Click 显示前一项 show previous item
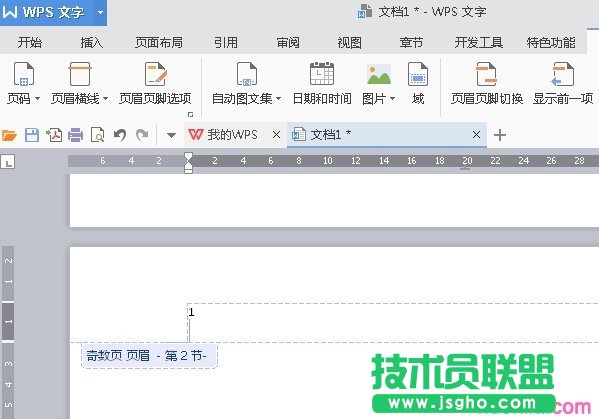The height and width of the screenshot is (419, 599). [x=563, y=83]
